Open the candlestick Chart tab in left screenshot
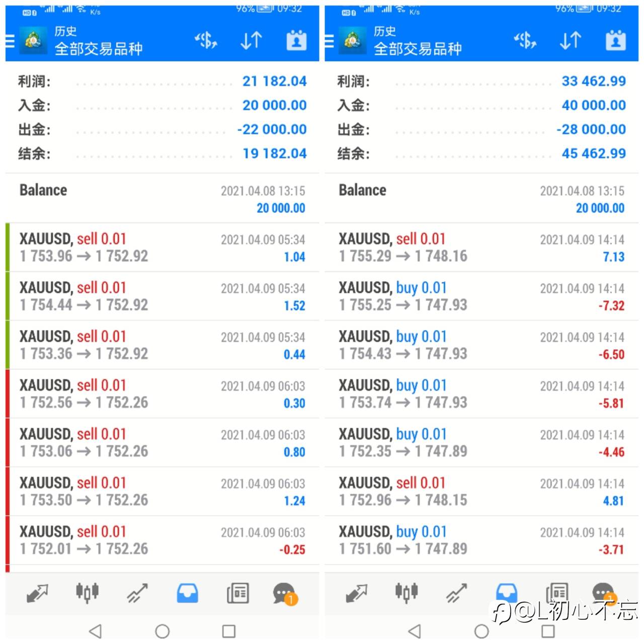Screen dimensions: 644x644 87,593
